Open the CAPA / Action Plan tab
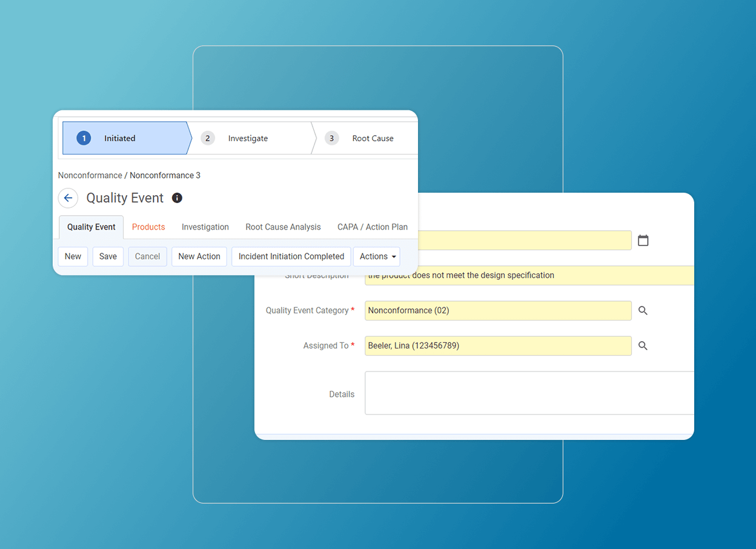The width and height of the screenshot is (756, 549). point(372,227)
